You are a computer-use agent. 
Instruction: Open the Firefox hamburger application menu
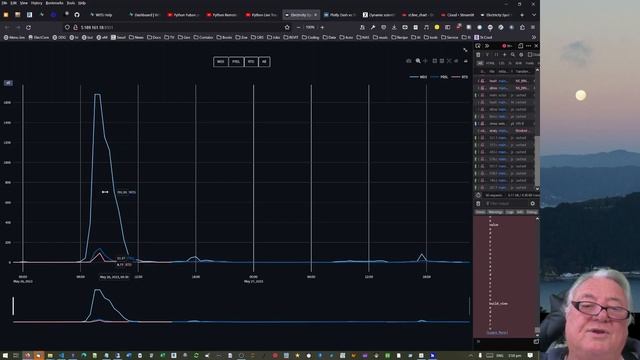coord(533,27)
